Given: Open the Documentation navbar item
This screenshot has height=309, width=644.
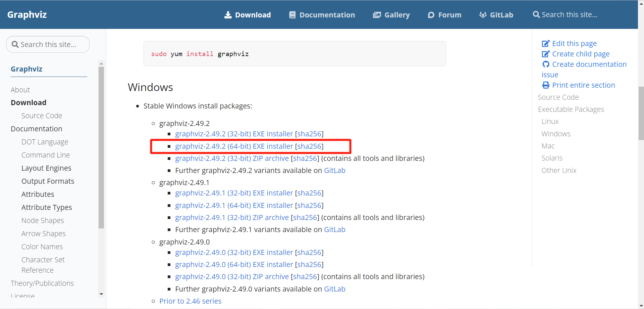Looking at the screenshot, I should (x=322, y=15).
